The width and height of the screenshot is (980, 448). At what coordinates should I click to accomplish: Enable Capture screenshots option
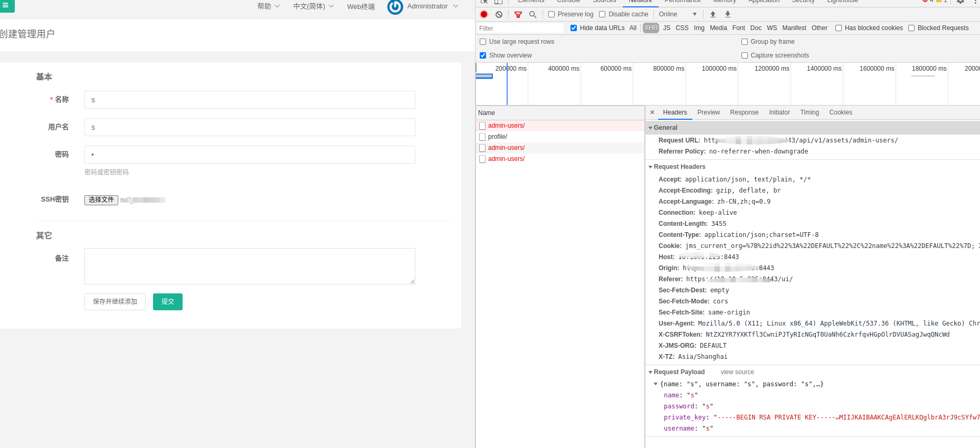point(745,55)
